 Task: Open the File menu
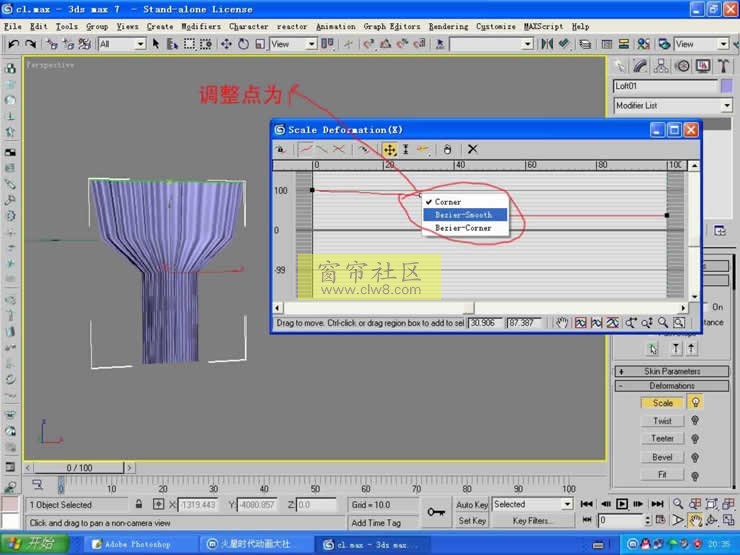[x=12, y=26]
